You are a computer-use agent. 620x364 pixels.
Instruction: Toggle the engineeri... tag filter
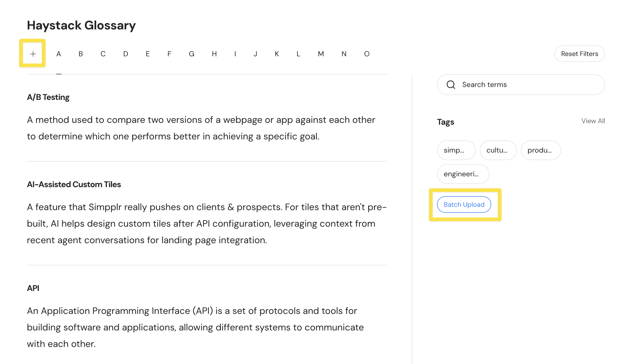[x=463, y=174]
